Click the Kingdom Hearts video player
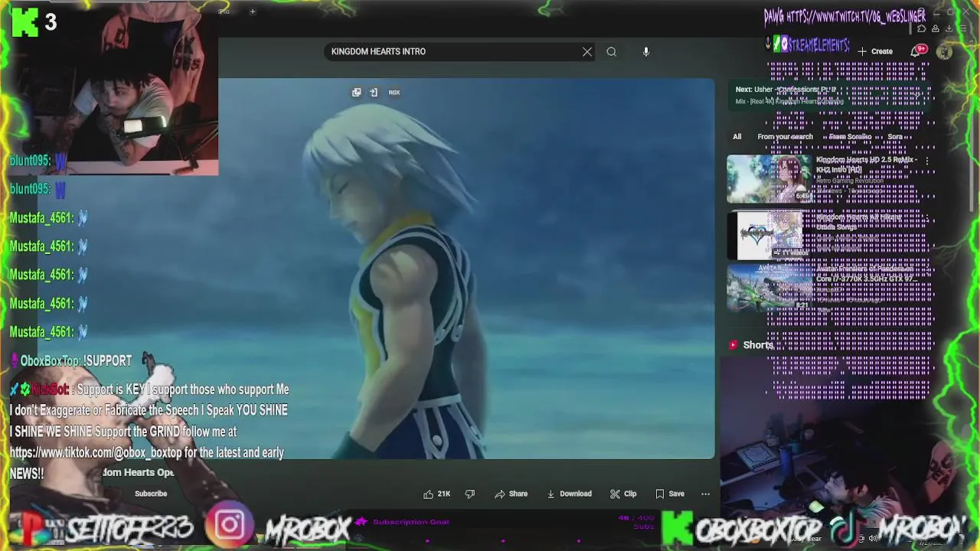The image size is (980, 551). [466, 268]
